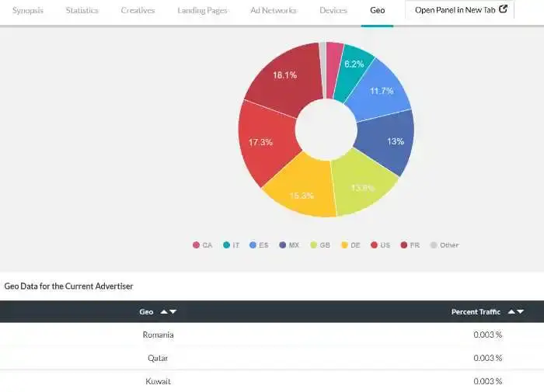The height and width of the screenshot is (392, 544).
Task: Open the Statistics tab
Action: click(x=82, y=11)
